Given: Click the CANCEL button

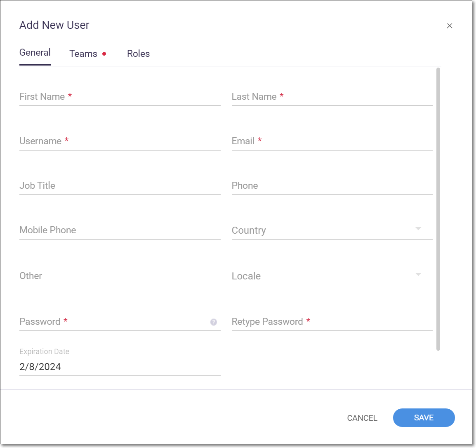Looking at the screenshot, I should point(362,418).
